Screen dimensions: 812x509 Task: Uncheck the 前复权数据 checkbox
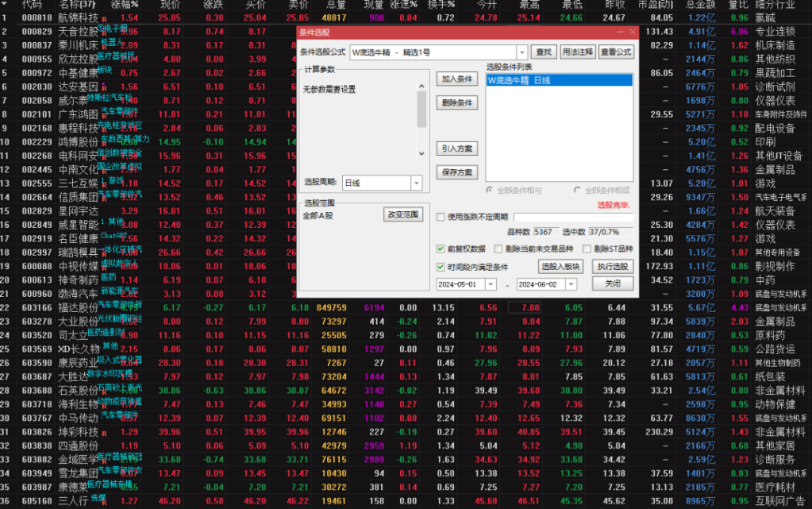tap(441, 249)
